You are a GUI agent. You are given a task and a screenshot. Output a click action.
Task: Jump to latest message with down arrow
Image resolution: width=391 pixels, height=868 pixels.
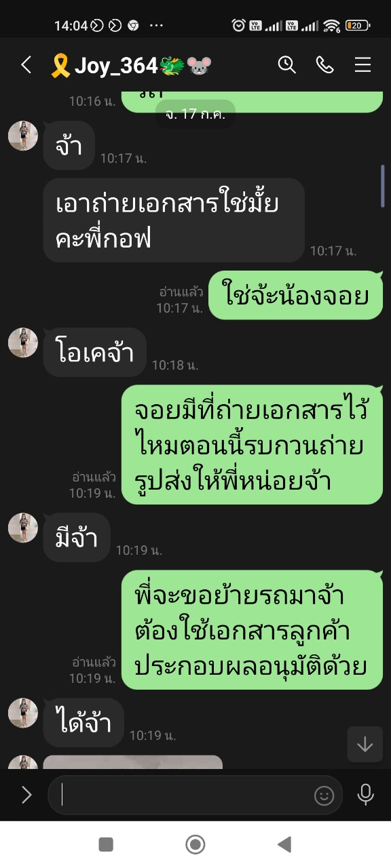click(365, 744)
